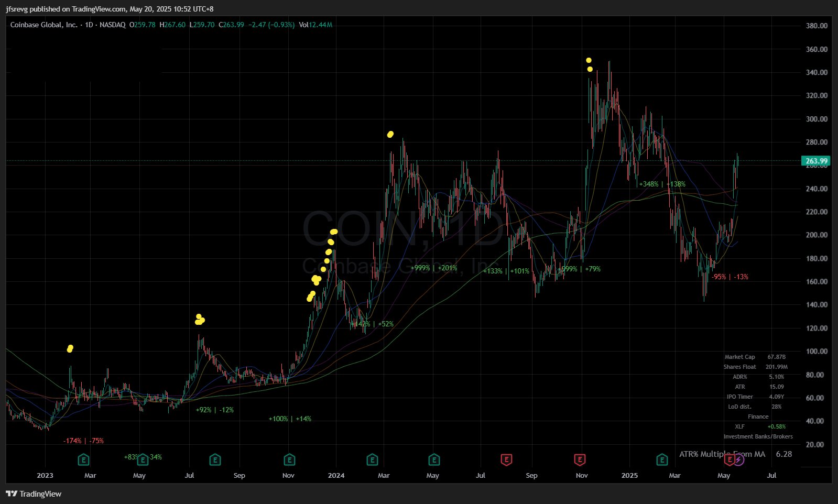
Task: Click the '+133% | +101%' annotation
Action: click(x=506, y=271)
